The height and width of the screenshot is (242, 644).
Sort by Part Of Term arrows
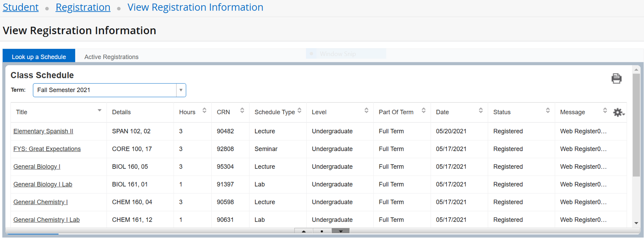(x=423, y=110)
